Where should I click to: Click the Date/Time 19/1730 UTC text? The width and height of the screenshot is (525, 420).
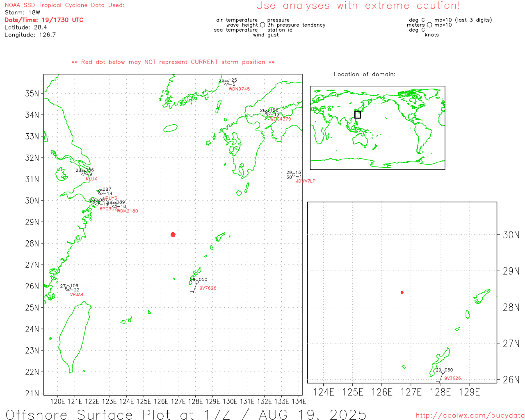tap(44, 20)
